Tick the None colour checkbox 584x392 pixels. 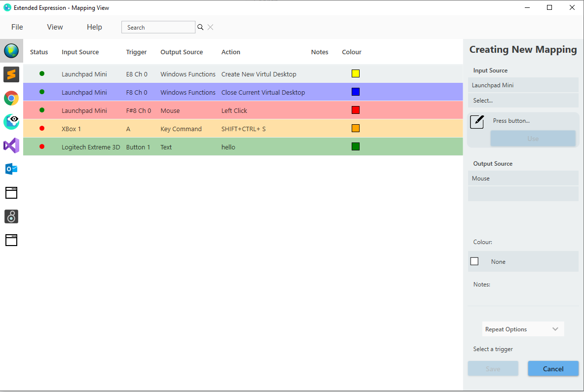click(474, 261)
